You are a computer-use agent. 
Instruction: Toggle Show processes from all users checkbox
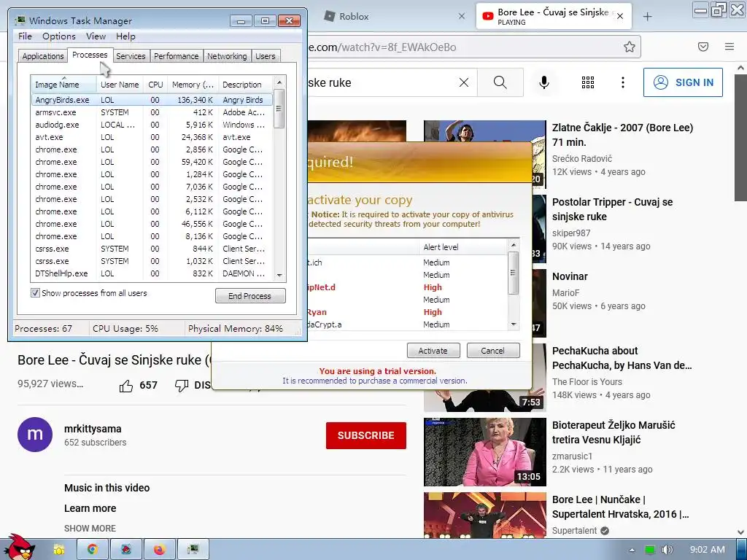pos(35,293)
